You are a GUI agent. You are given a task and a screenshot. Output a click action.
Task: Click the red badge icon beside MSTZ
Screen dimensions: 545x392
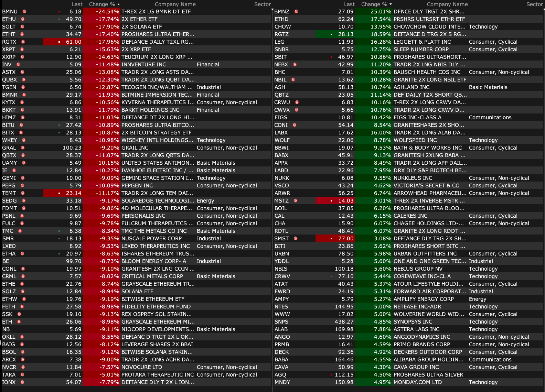296,201
